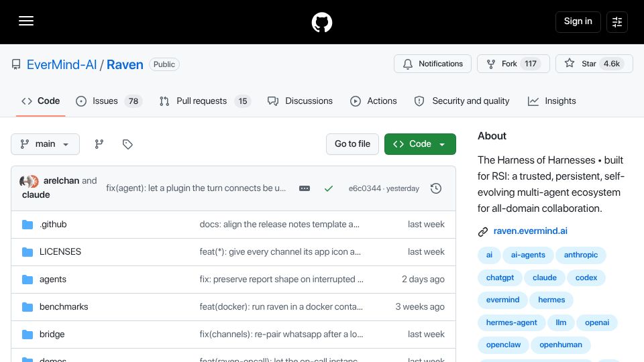Open the claude co-author link
Screen dimensions: 644x362
pyautogui.click(x=36, y=194)
